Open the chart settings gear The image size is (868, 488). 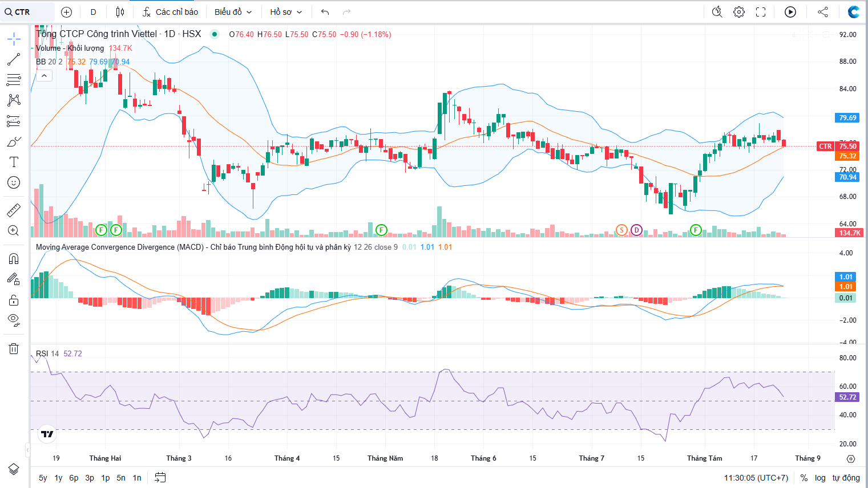pyautogui.click(x=739, y=12)
